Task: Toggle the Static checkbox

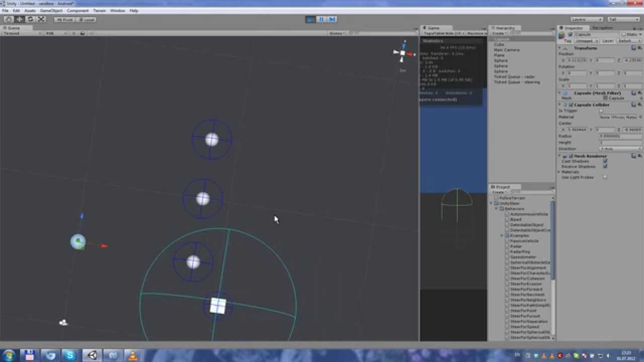Action: coord(624,34)
